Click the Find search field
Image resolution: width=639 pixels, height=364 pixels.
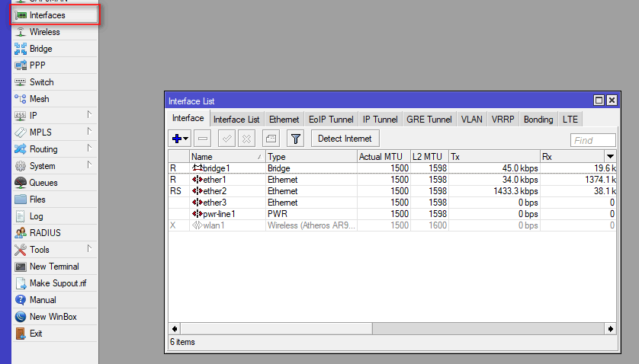(593, 140)
